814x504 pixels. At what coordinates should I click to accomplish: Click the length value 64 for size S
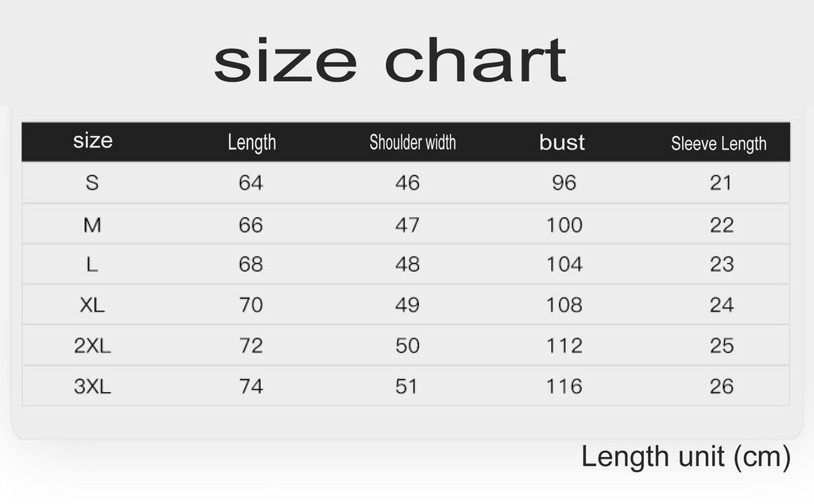(250, 183)
